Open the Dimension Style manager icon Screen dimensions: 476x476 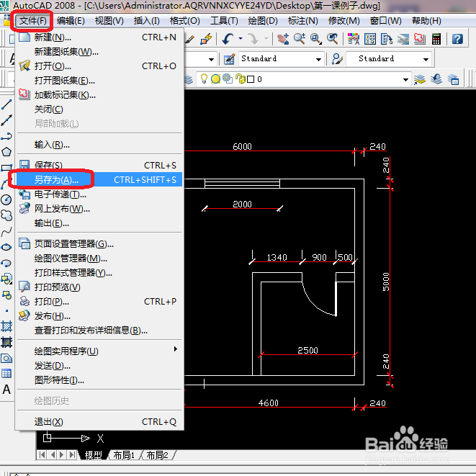pos(229,59)
